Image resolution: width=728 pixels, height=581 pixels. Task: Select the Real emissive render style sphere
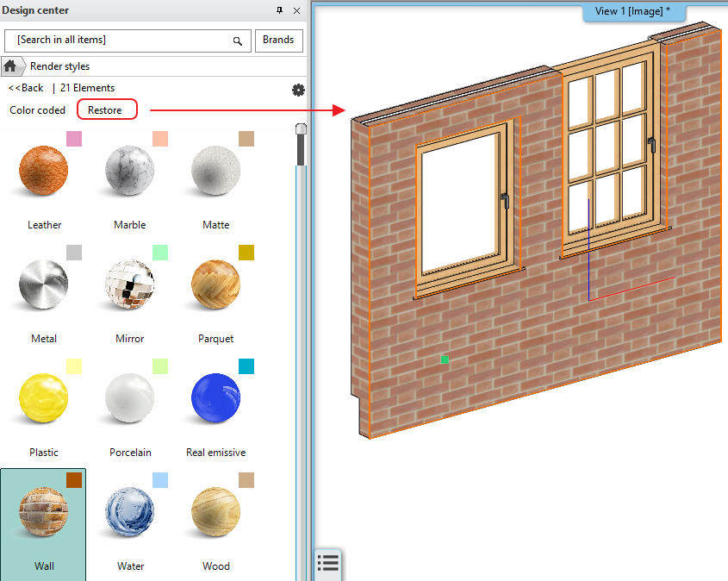click(x=215, y=398)
